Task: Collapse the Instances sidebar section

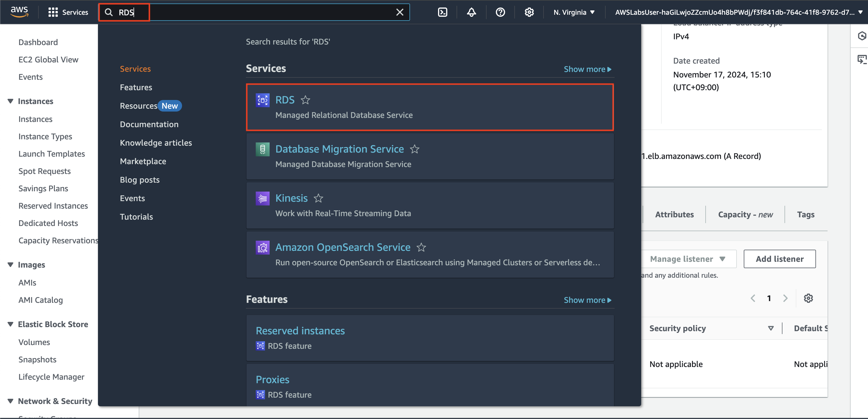Action: point(10,101)
